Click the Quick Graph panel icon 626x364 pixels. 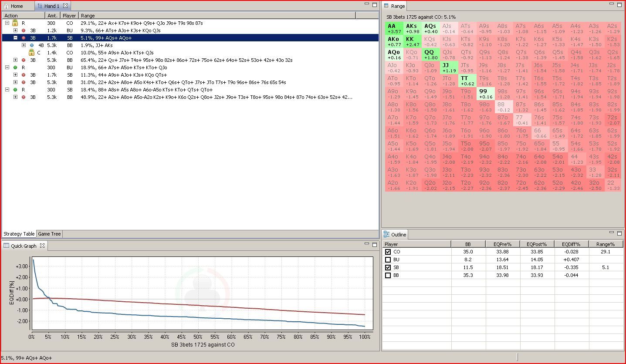[x=7, y=246]
